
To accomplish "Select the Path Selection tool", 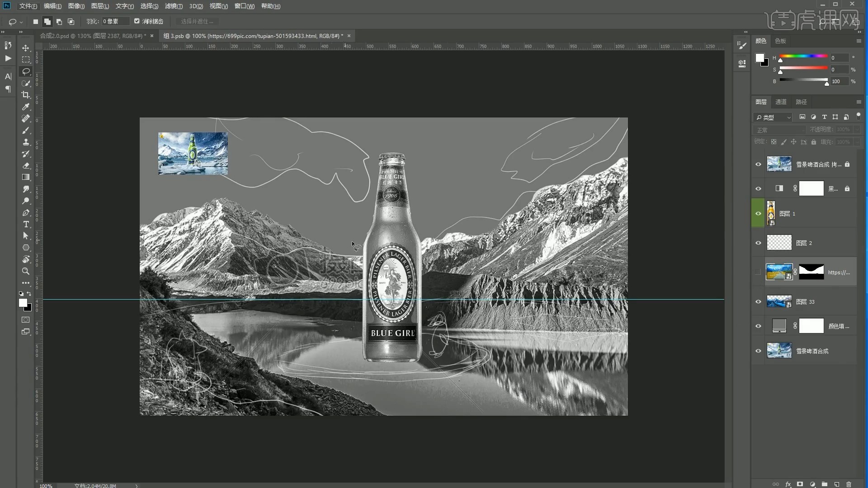I will click(26, 236).
